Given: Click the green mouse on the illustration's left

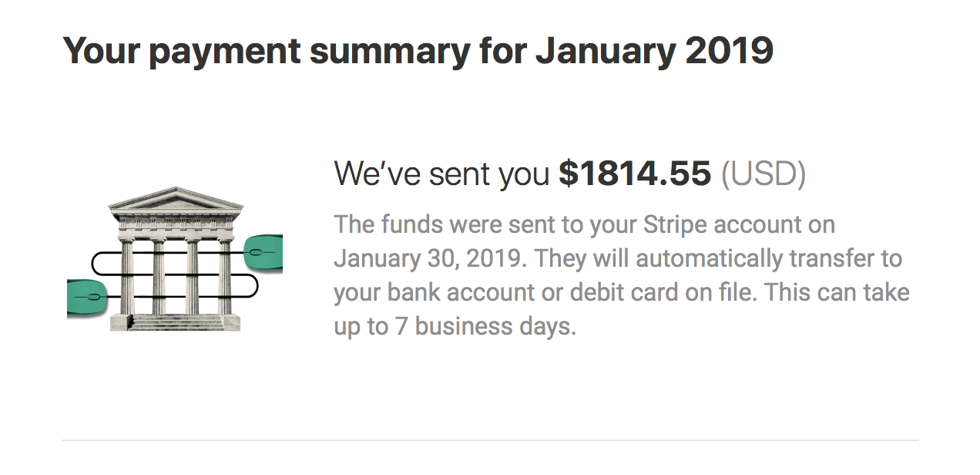Looking at the screenshot, I should [85, 297].
